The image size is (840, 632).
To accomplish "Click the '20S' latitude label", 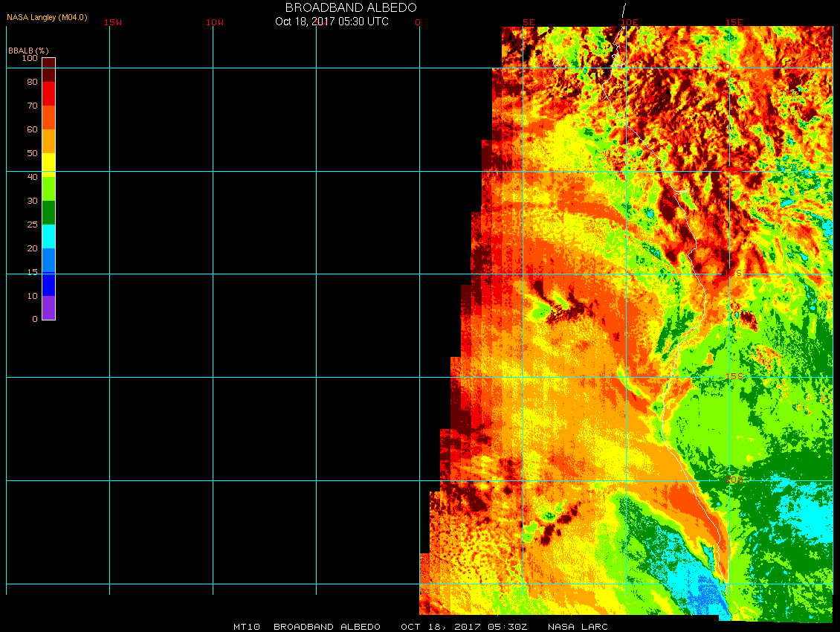I will point(734,480).
